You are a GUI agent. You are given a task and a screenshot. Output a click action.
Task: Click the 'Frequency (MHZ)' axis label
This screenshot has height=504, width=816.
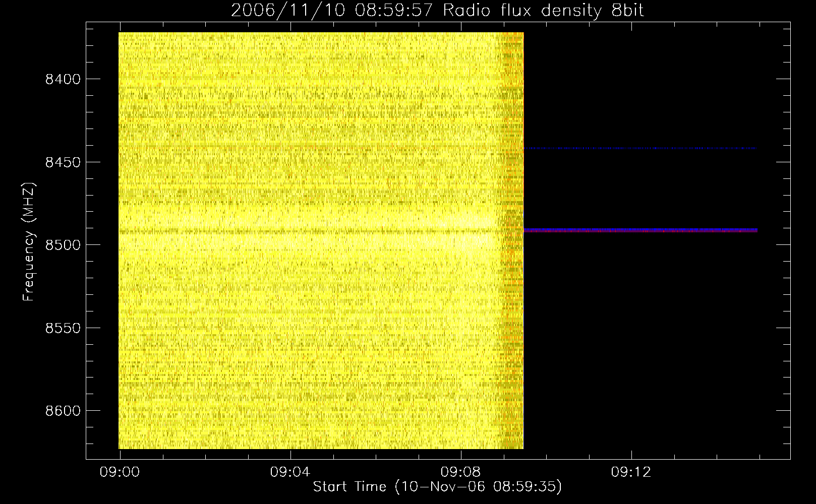tap(29, 242)
